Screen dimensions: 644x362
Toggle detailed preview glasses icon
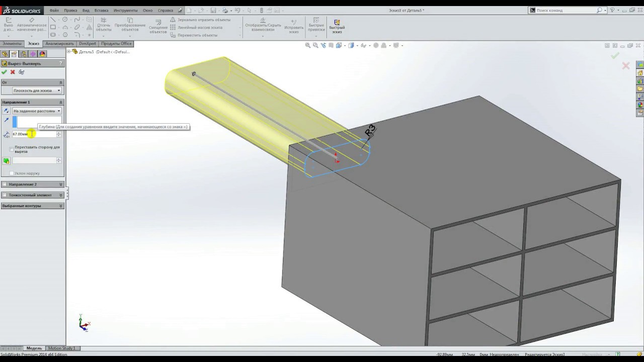[x=21, y=72]
